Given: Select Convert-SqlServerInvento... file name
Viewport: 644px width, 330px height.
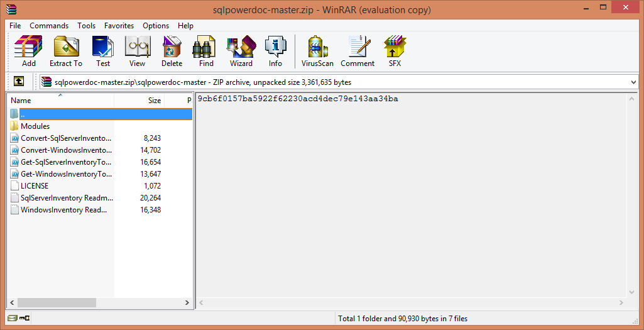Looking at the screenshot, I should point(66,138).
